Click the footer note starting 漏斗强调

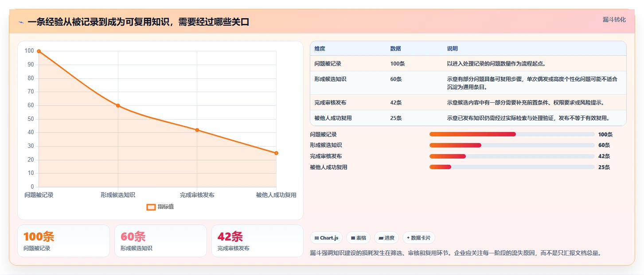pos(456,253)
